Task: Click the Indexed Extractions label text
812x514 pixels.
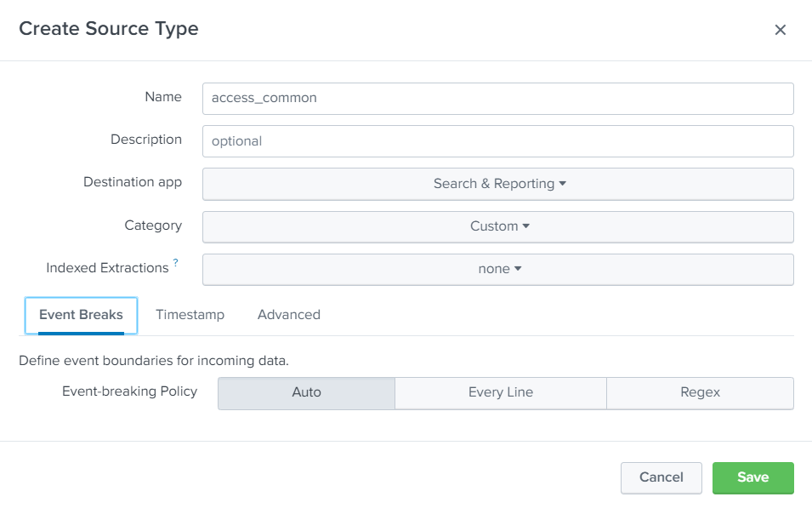Action: coord(107,268)
